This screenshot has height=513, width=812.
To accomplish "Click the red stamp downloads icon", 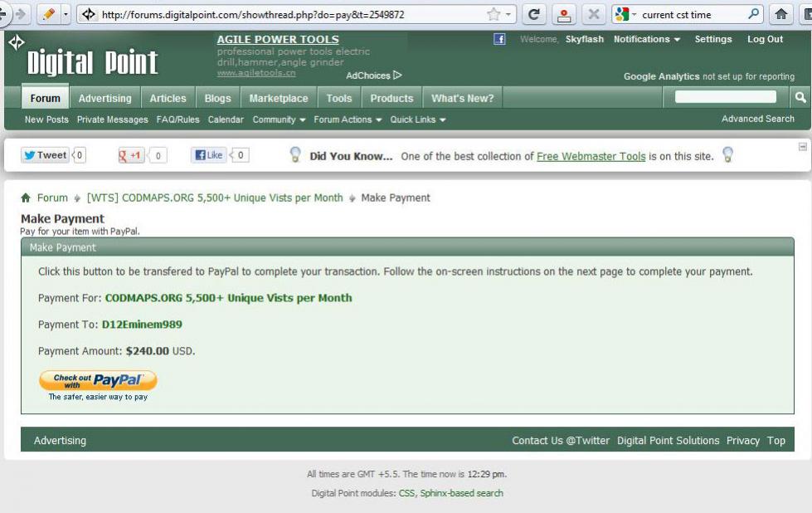I will (x=564, y=14).
